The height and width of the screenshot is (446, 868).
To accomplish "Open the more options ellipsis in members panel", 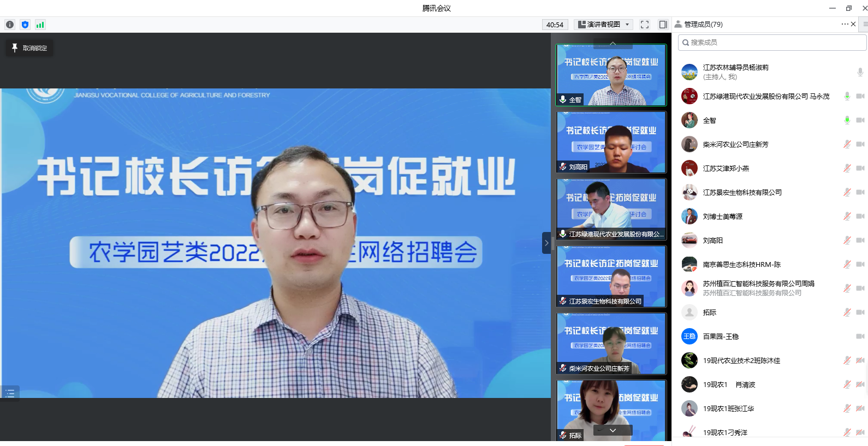I will 845,24.
